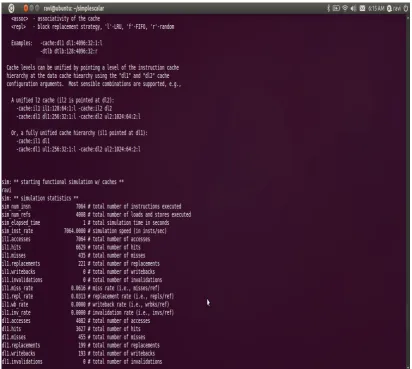Click the '<assoc> - associativity of the cache' line
412x369 pixels.
click(x=55, y=18)
